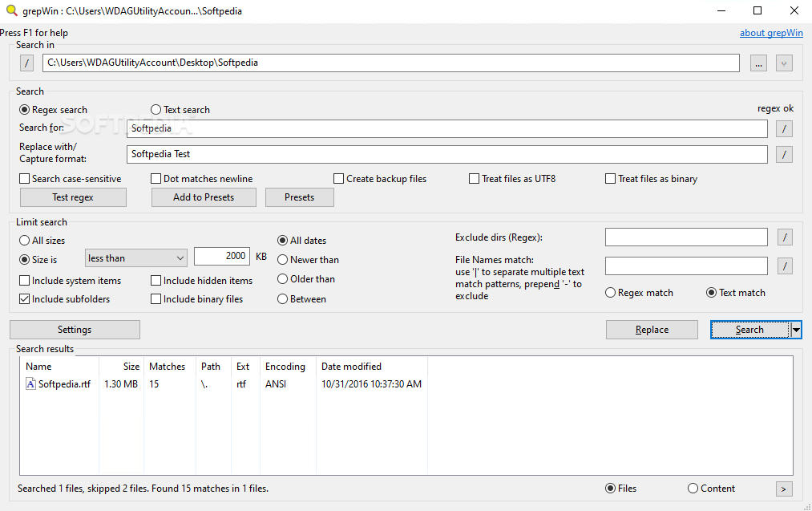
Task: Click the Replace with text field
Action: [x=447, y=154]
